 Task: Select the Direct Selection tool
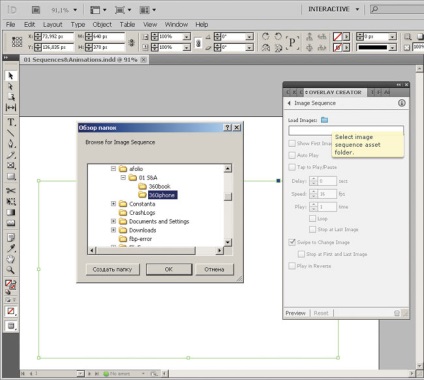pos(11,86)
